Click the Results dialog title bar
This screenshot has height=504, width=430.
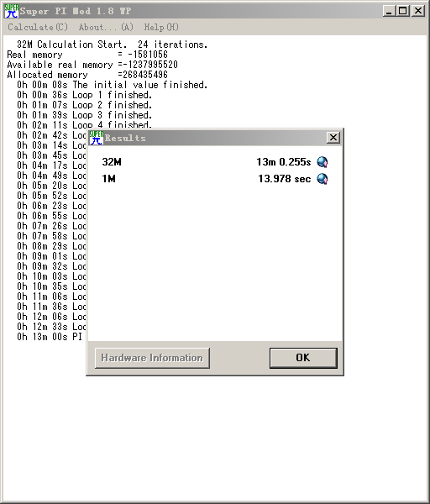pyautogui.click(x=215, y=138)
